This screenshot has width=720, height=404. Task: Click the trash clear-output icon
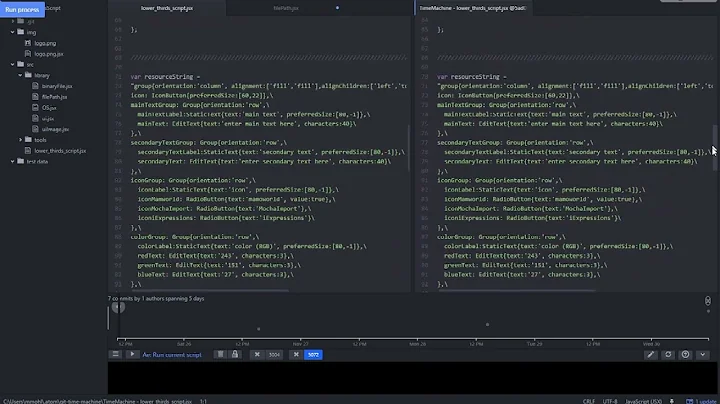[x=221, y=354]
